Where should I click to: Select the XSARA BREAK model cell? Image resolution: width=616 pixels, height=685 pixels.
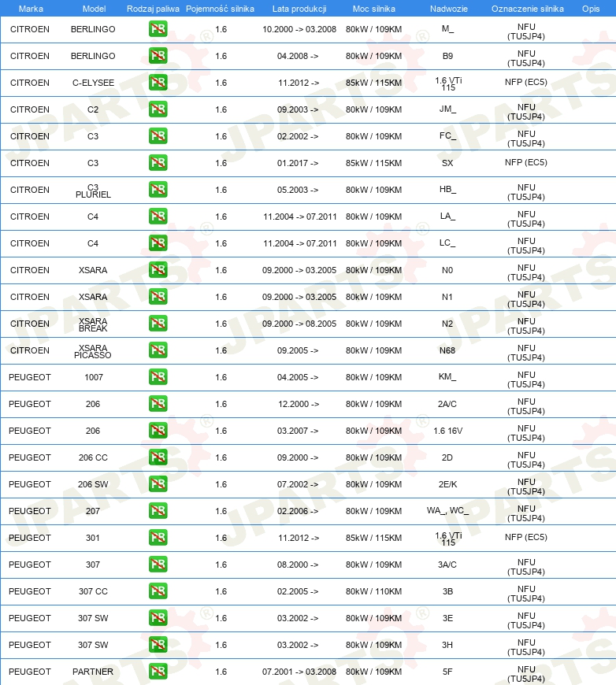(x=93, y=324)
